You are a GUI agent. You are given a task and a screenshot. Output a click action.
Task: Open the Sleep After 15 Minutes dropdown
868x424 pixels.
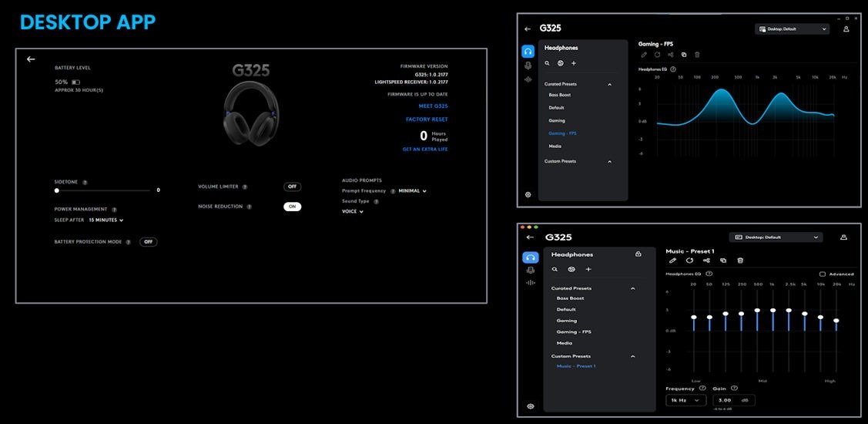tap(106, 220)
